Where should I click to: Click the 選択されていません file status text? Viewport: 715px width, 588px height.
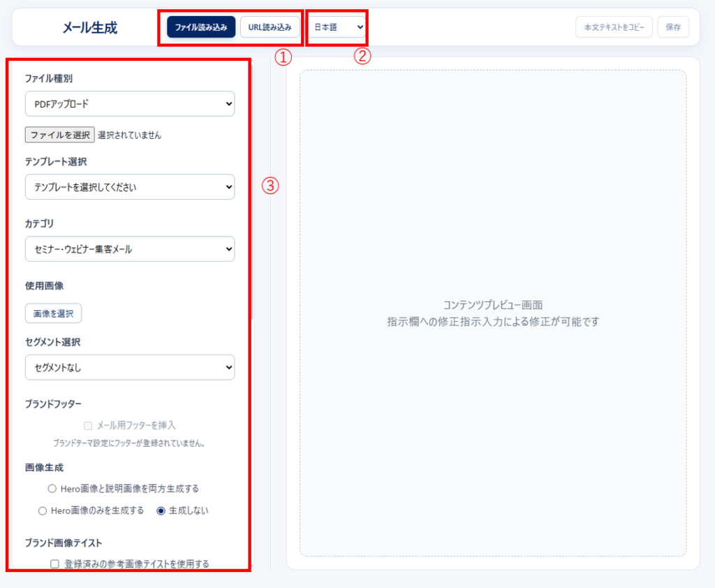coord(129,135)
